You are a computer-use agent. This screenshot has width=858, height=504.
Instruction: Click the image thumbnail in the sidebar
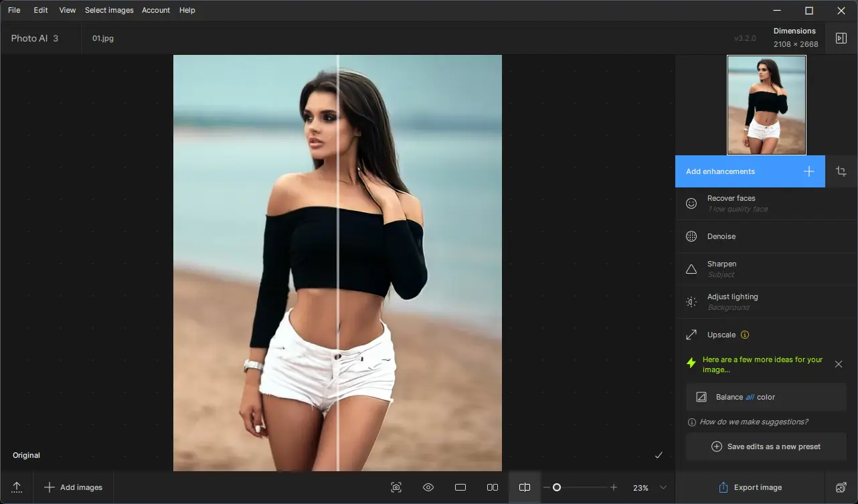[766, 105]
